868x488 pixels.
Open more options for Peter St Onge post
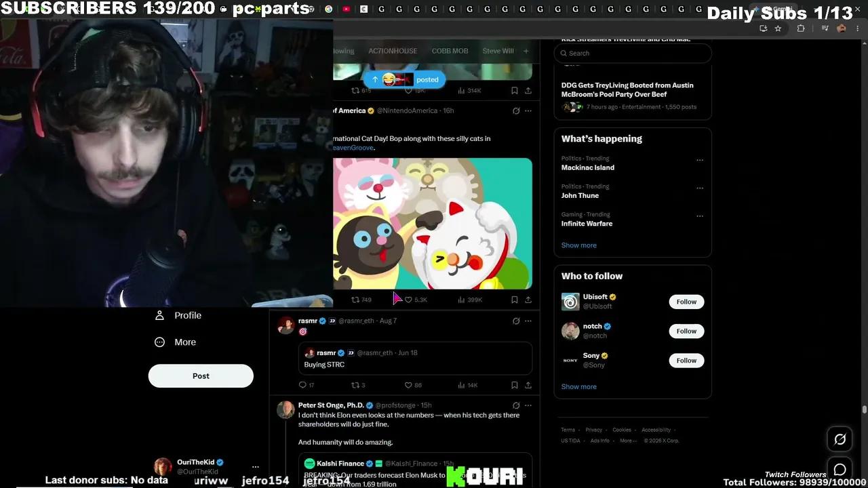(528, 405)
